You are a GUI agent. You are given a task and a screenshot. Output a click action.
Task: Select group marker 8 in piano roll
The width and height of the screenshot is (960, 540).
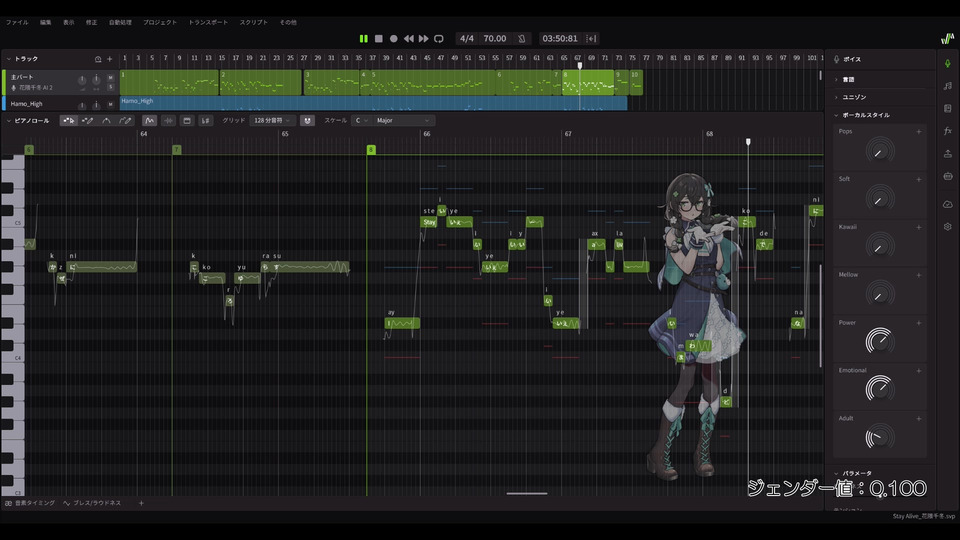(371, 149)
